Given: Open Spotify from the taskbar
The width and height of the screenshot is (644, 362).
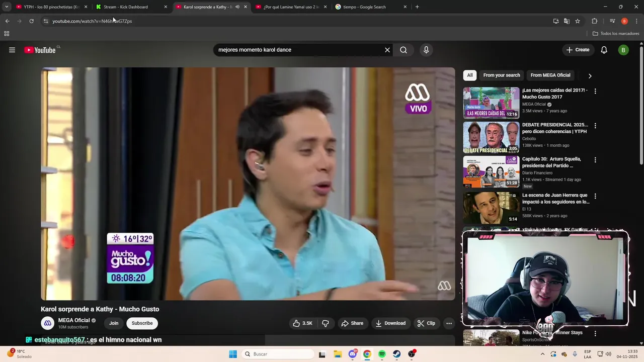Looking at the screenshot, I should (x=382, y=354).
